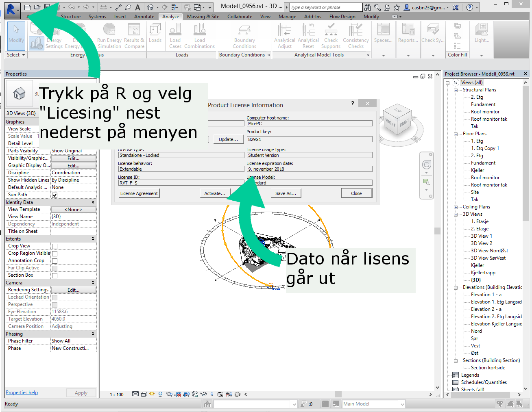Click the Save As... button in license dialog
Viewport: 532px width, 412px height.
tap(286, 193)
